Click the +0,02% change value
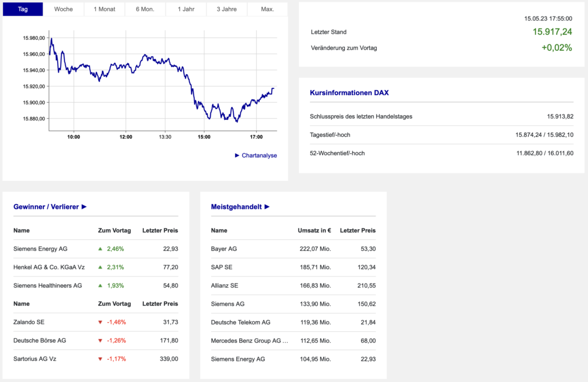This screenshot has height=382, width=588. coord(557,47)
